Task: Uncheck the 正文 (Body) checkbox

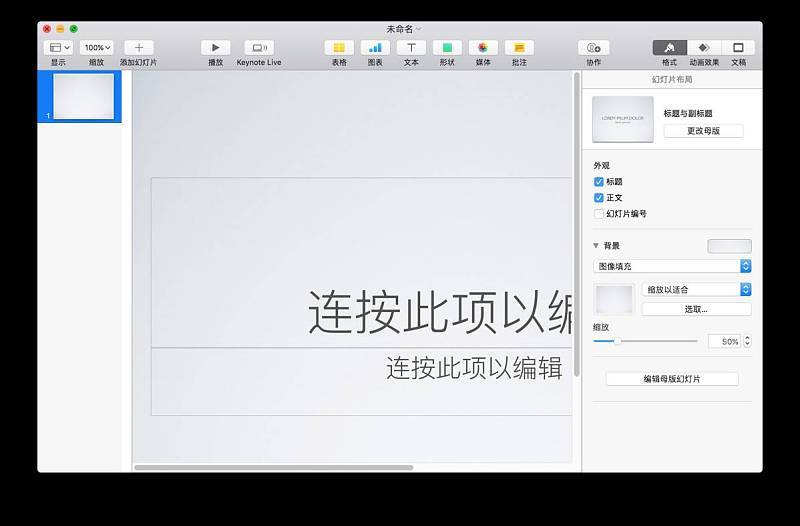Action: [599, 198]
